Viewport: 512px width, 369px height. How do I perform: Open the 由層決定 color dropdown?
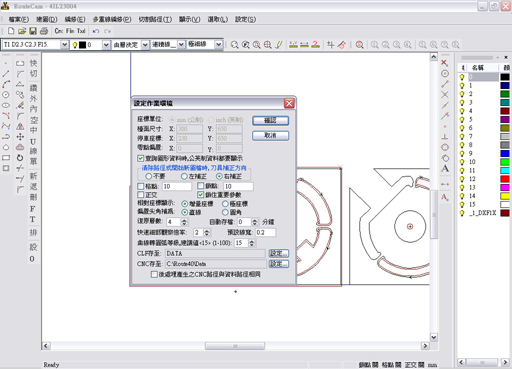145,44
